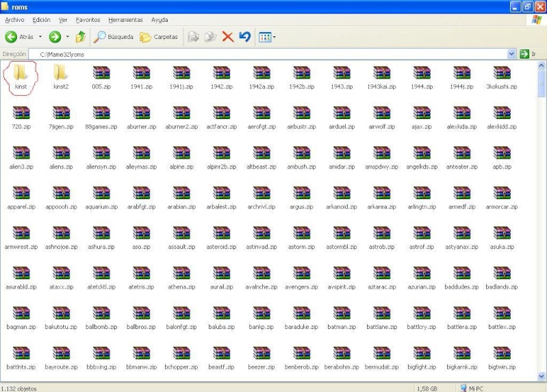Click the 1.132 objetos status text
Viewport: 547px width, 392px height.
pos(18,389)
